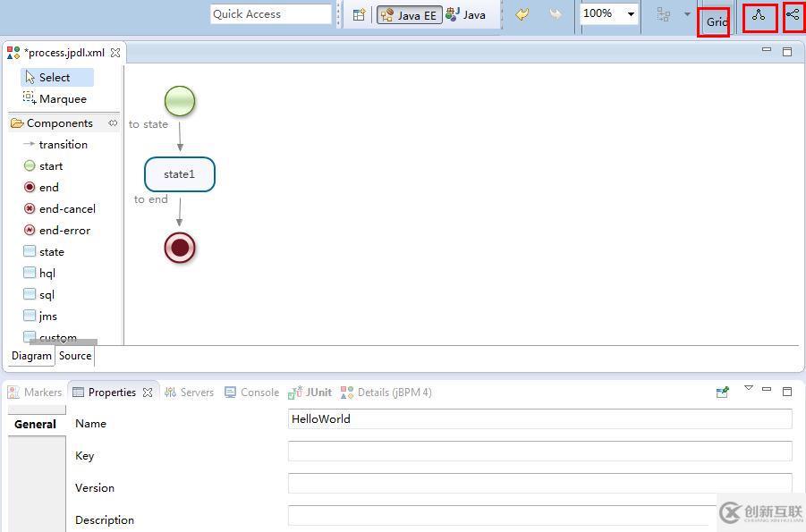Viewport: 806px width, 532px height.
Task: Pick the start node component
Action: (43, 166)
